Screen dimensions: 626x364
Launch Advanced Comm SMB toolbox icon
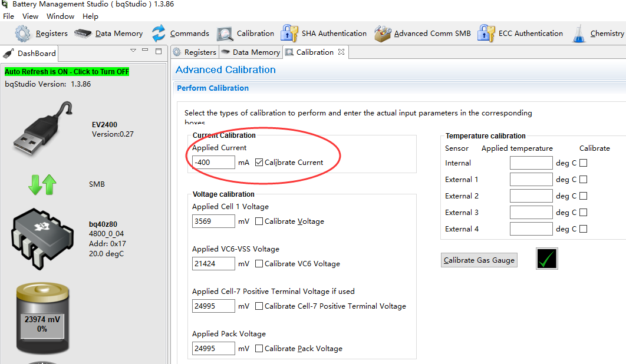383,34
